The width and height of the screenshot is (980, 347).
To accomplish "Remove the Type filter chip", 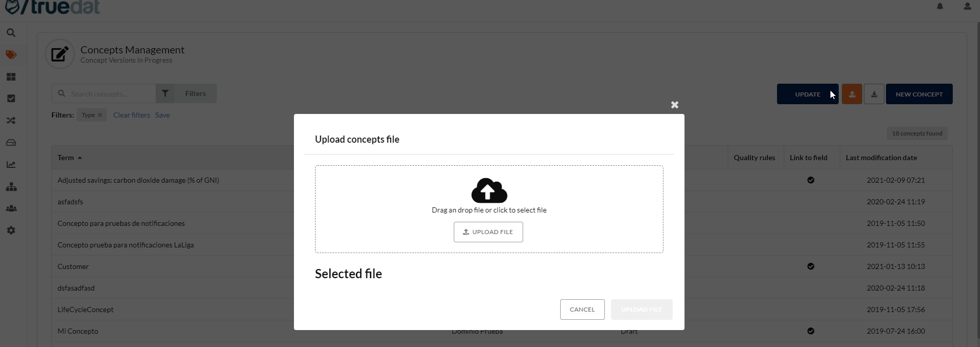I will [100, 115].
